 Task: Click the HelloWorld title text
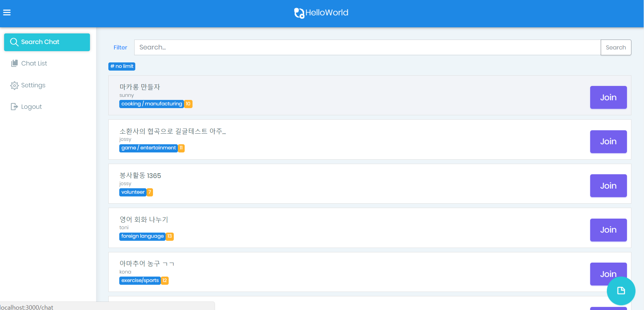(x=327, y=13)
